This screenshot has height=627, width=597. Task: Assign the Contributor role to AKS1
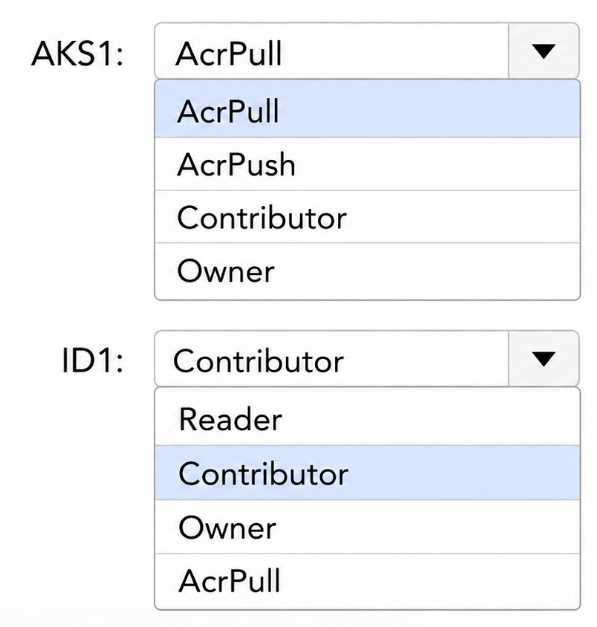[367, 217]
